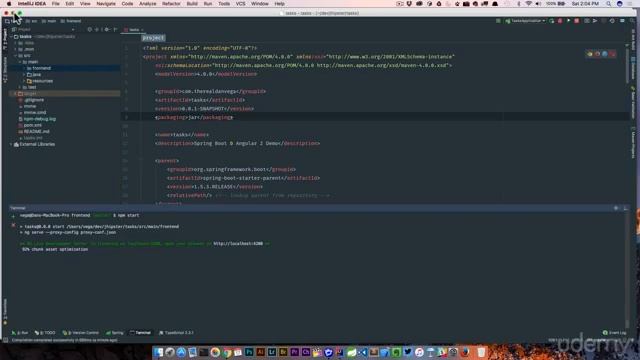The image size is (640, 360).
Task: Open the http://localhost:4200 link in terminal
Action: (x=238, y=244)
